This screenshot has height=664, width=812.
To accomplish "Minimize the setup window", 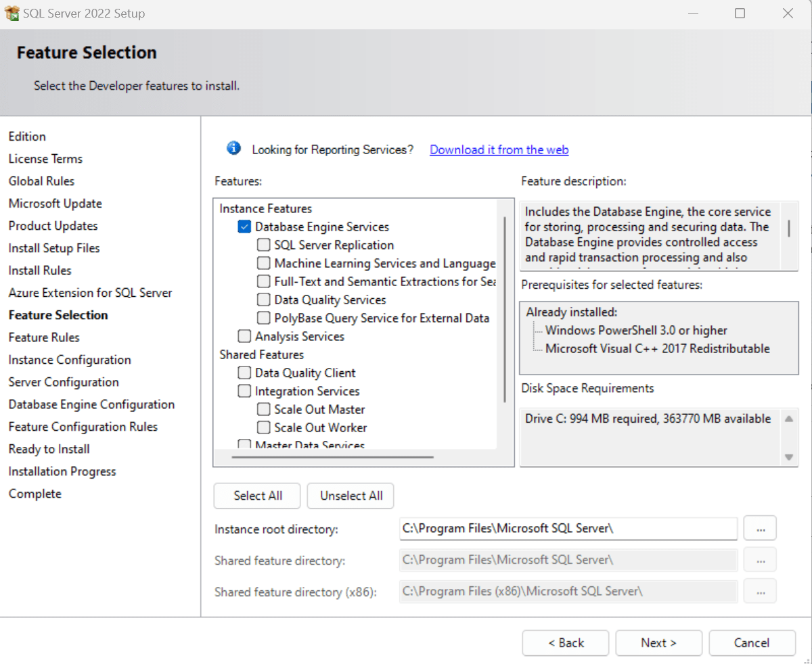I will point(692,13).
